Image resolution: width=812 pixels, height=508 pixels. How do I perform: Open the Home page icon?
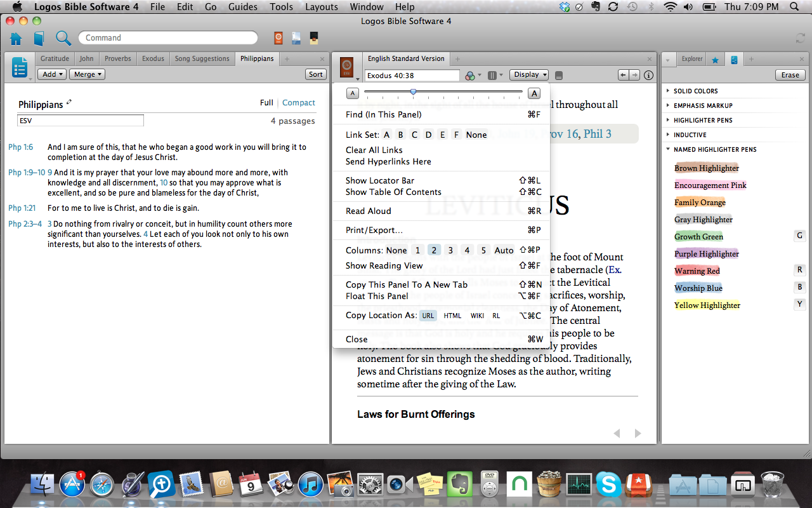[x=16, y=38]
